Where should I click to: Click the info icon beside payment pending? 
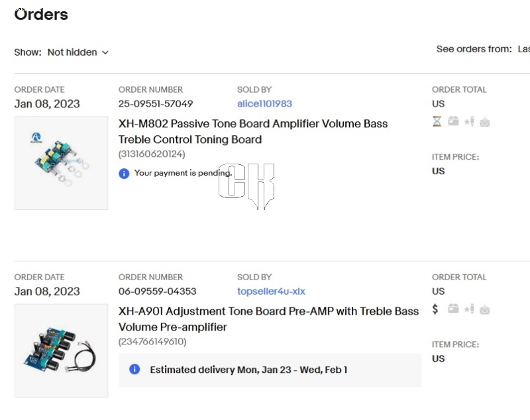coord(124,174)
